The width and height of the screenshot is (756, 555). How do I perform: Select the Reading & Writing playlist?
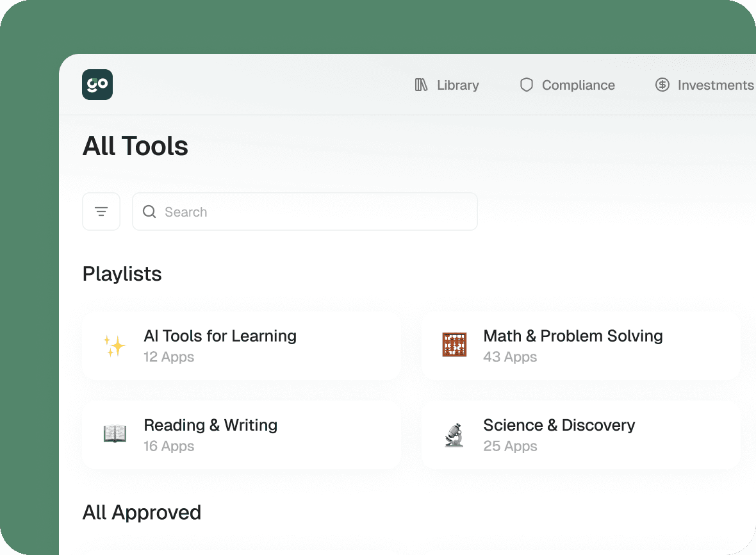[242, 435]
